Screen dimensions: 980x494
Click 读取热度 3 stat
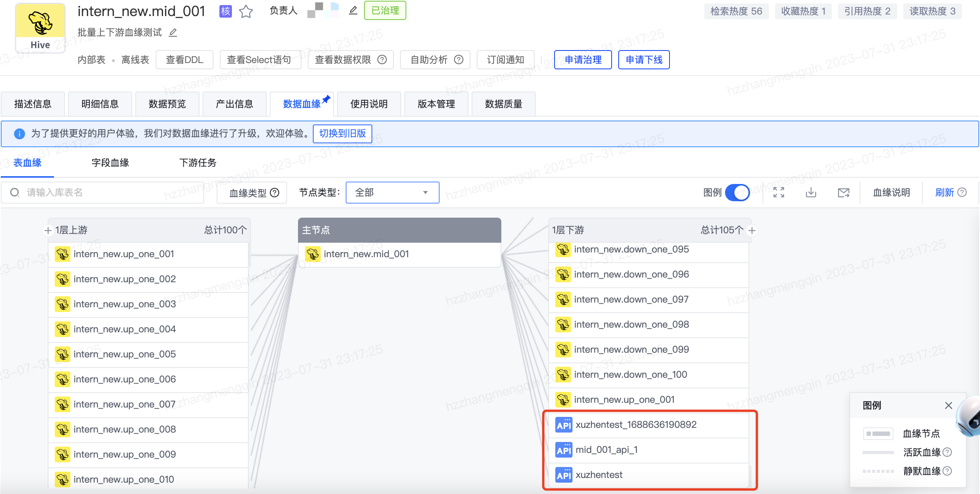(x=932, y=11)
